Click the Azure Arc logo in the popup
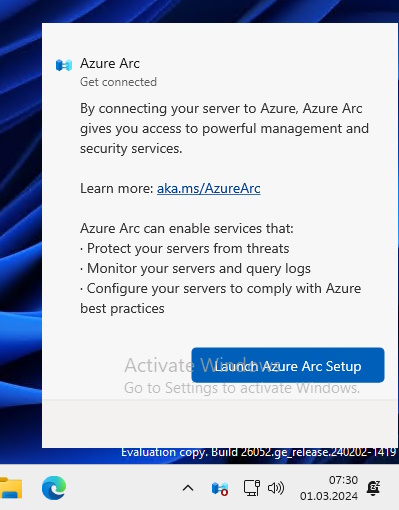The height and width of the screenshot is (510, 399). 64,65
